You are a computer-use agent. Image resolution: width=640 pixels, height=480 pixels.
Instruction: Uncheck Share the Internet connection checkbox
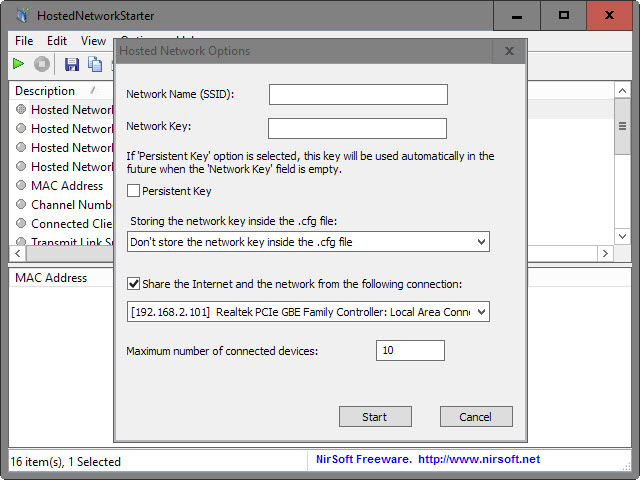[x=133, y=284]
